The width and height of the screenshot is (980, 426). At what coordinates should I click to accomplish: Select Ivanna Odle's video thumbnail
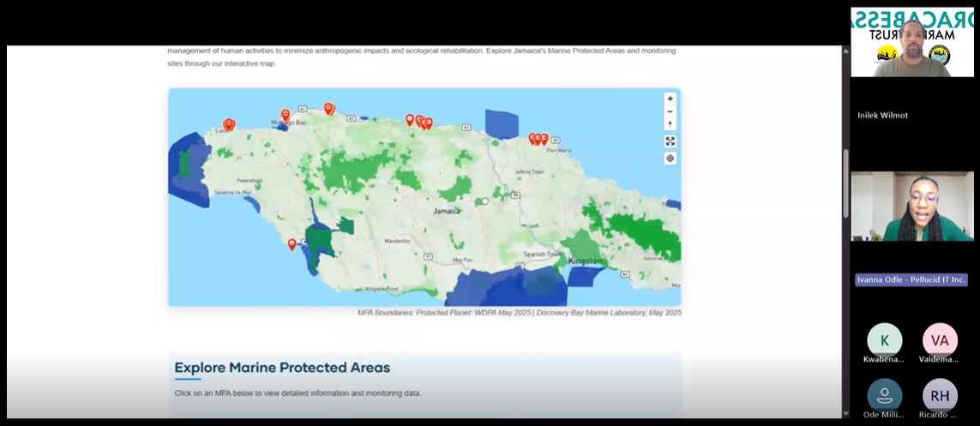(x=911, y=207)
